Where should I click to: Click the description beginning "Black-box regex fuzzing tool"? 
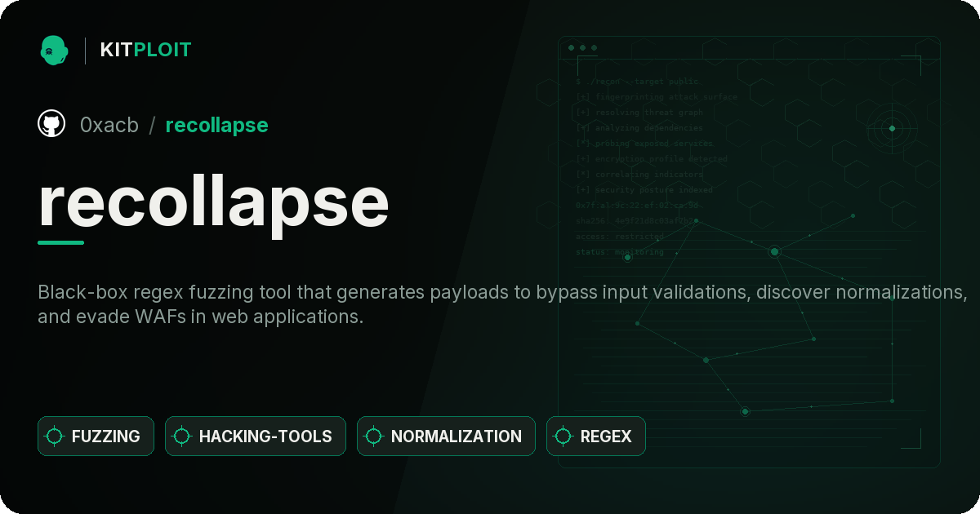tap(502, 304)
